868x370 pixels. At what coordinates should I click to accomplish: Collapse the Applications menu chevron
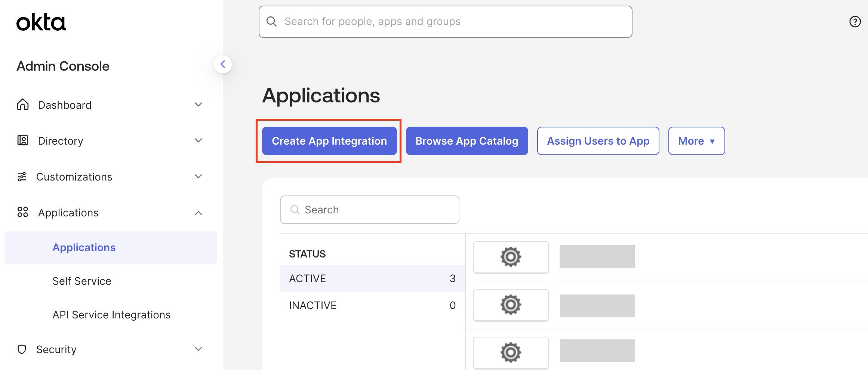(198, 213)
